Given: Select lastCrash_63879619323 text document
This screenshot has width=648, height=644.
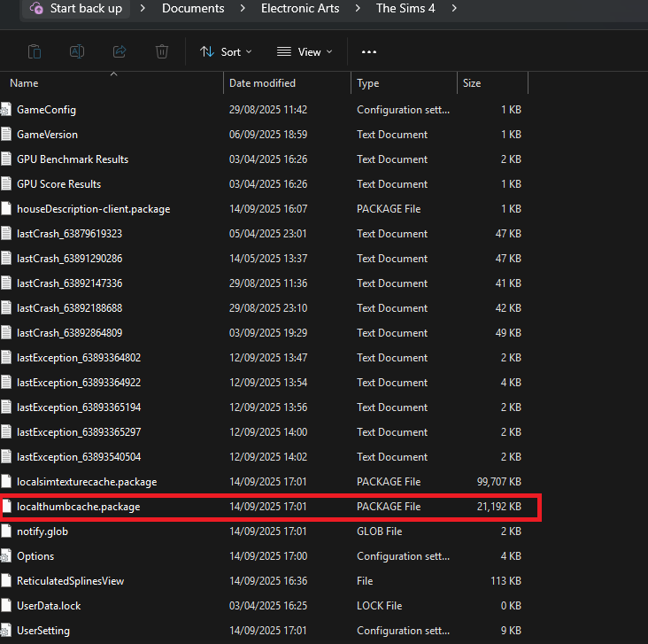Looking at the screenshot, I should pos(69,234).
